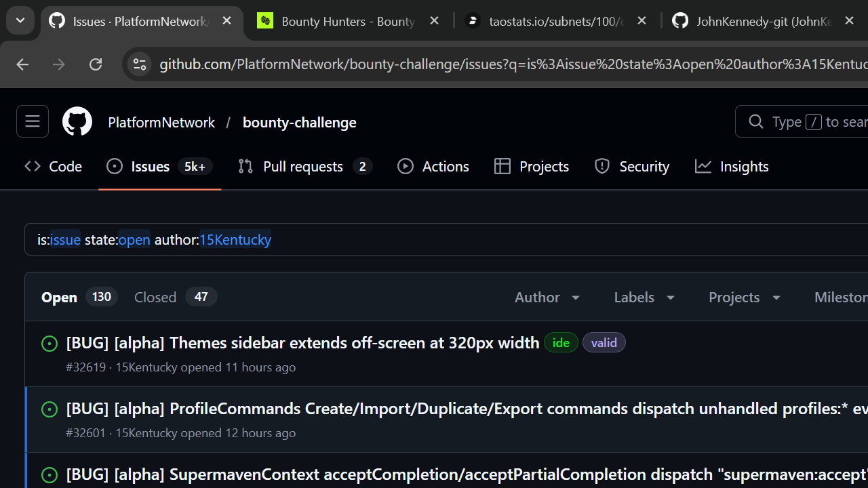Click the green ide label
This screenshot has height=488, width=868.
tap(561, 342)
